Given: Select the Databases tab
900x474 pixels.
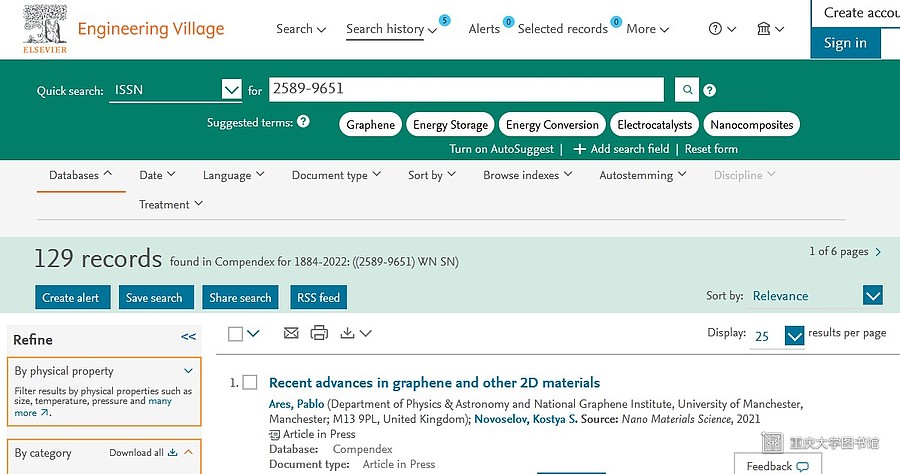Looking at the screenshot, I should coord(80,175).
